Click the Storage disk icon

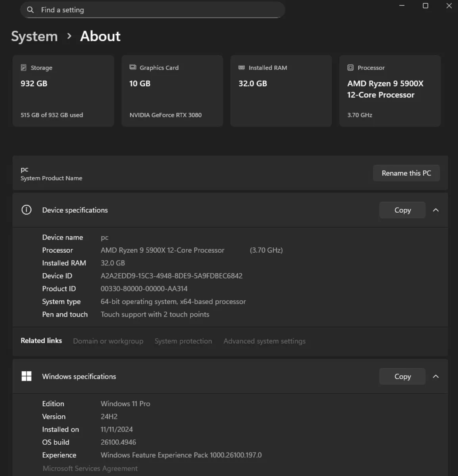pyautogui.click(x=24, y=67)
